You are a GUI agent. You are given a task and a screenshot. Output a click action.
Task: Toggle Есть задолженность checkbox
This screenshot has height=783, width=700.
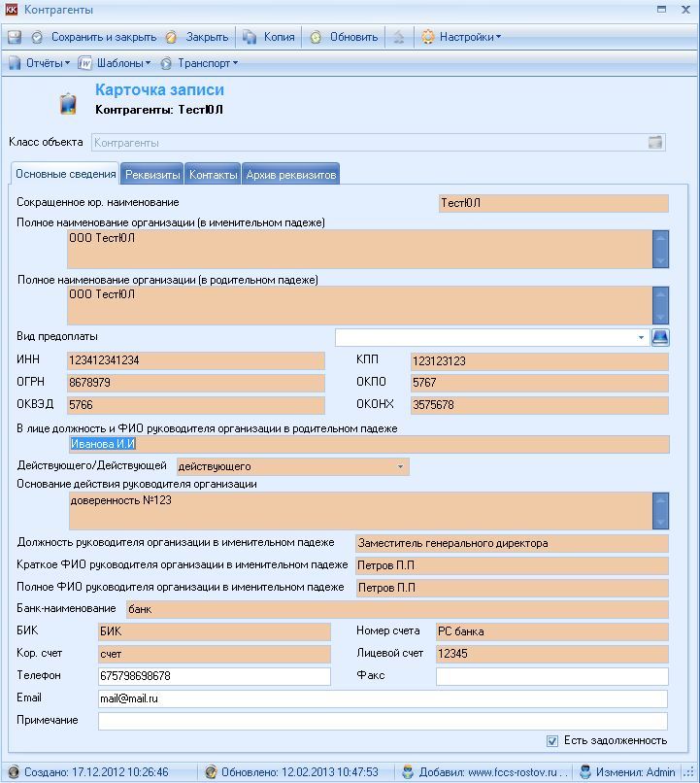pos(551,741)
